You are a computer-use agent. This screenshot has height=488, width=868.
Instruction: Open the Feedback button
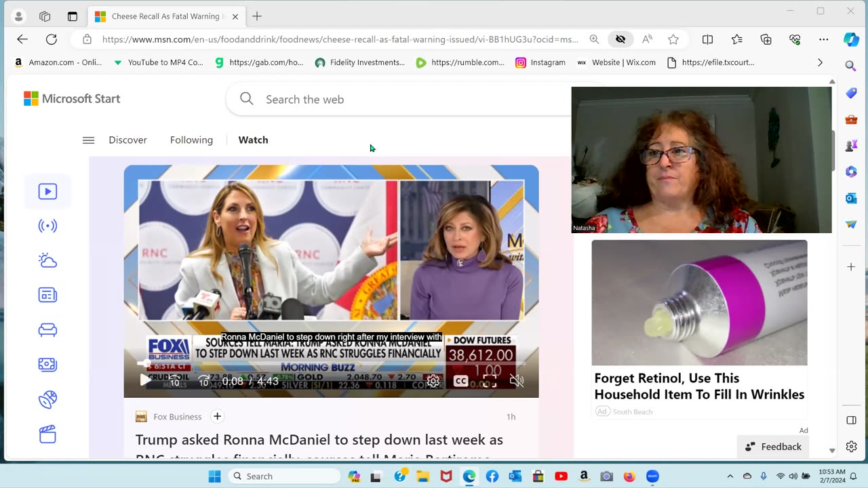(x=773, y=447)
